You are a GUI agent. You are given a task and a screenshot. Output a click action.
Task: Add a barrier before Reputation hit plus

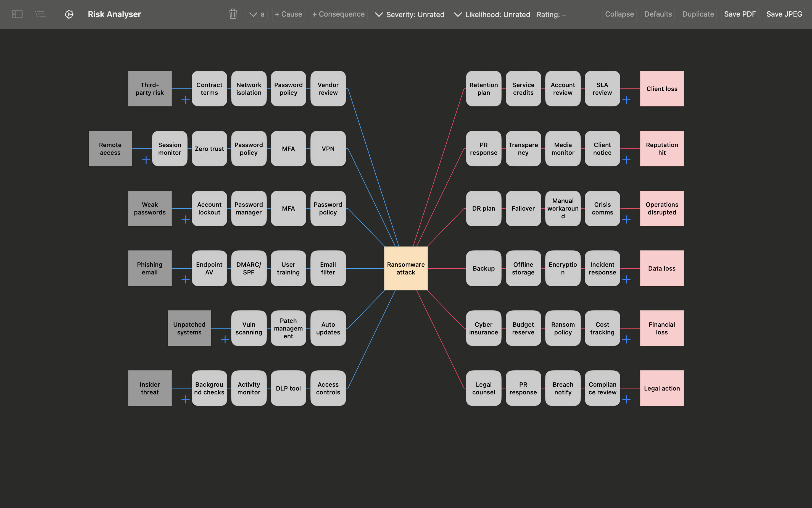tap(626, 159)
